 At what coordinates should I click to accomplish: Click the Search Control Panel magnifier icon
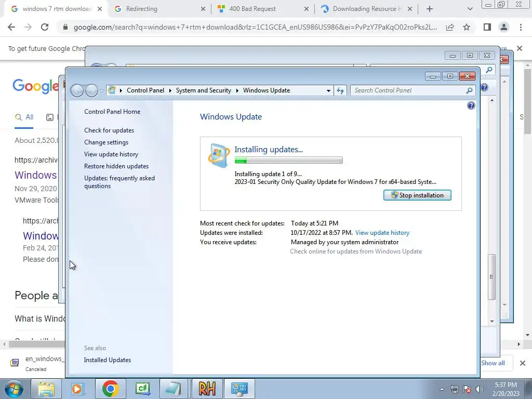(x=469, y=90)
